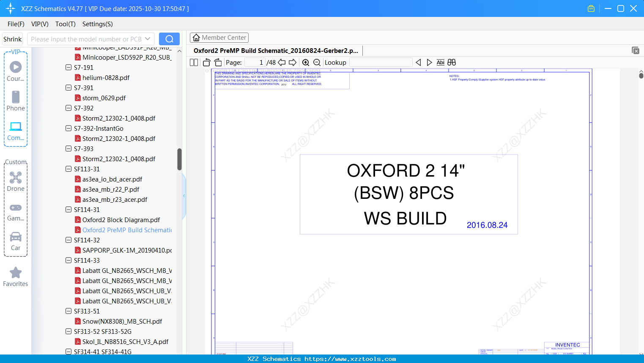Click the Lookup text field
Image resolution: width=644 pixels, height=363 pixels.
tap(381, 63)
